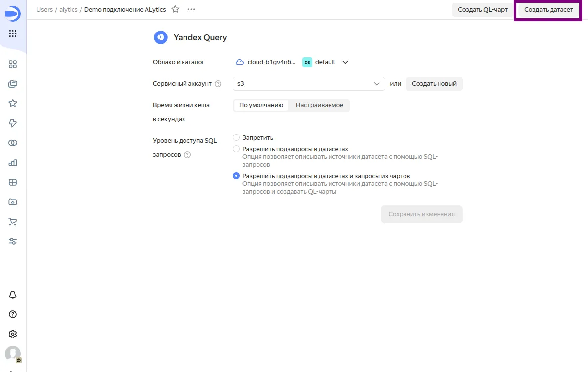This screenshot has width=588, height=372.
Task: Open the s3 service account dropdown
Action: (309, 84)
